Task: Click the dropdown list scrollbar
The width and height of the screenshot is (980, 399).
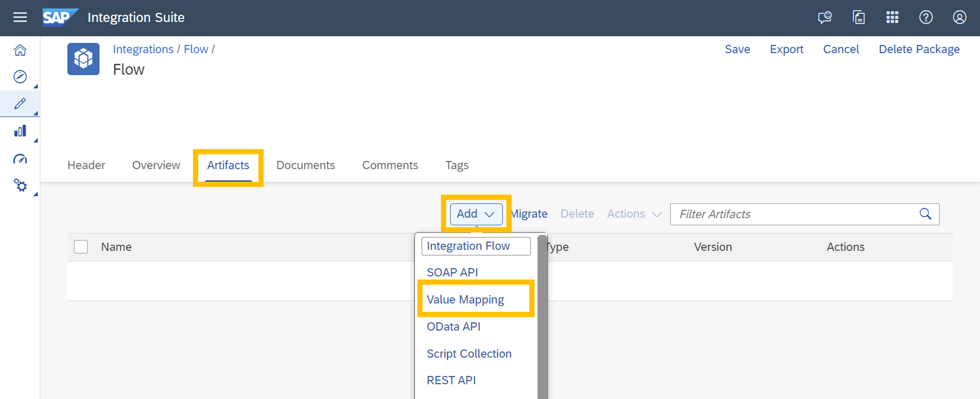Action: point(542,316)
